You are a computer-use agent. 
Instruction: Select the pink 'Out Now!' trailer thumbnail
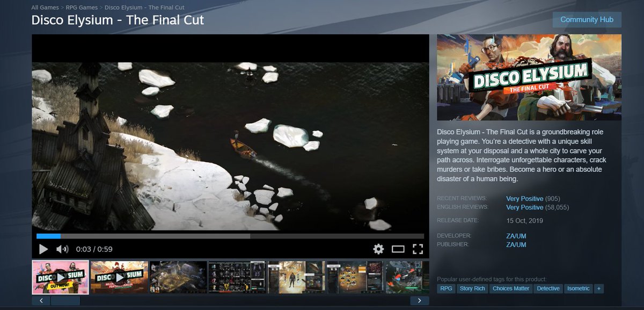pyautogui.click(x=60, y=277)
